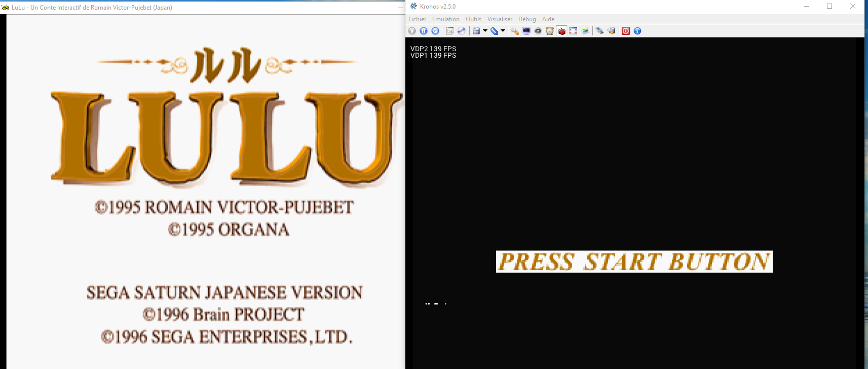868x369 pixels.
Task: Click the VDP2 139 FPS readout
Action: pos(433,49)
